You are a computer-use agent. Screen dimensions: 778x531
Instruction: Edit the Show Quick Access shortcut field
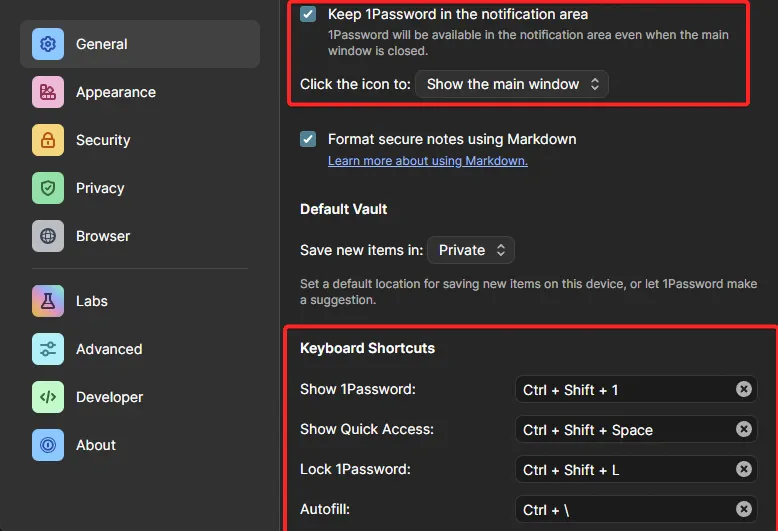point(636,429)
